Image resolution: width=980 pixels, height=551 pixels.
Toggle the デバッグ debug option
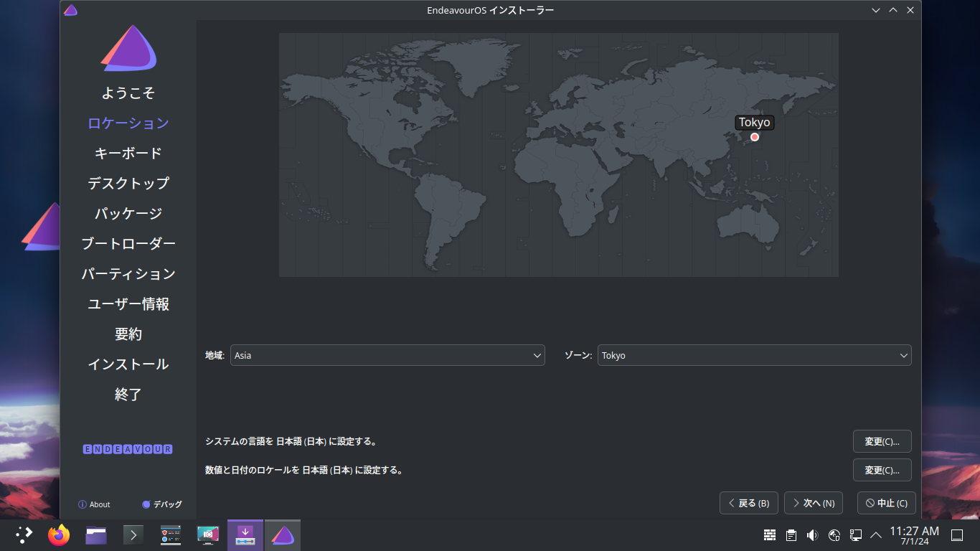coord(161,504)
